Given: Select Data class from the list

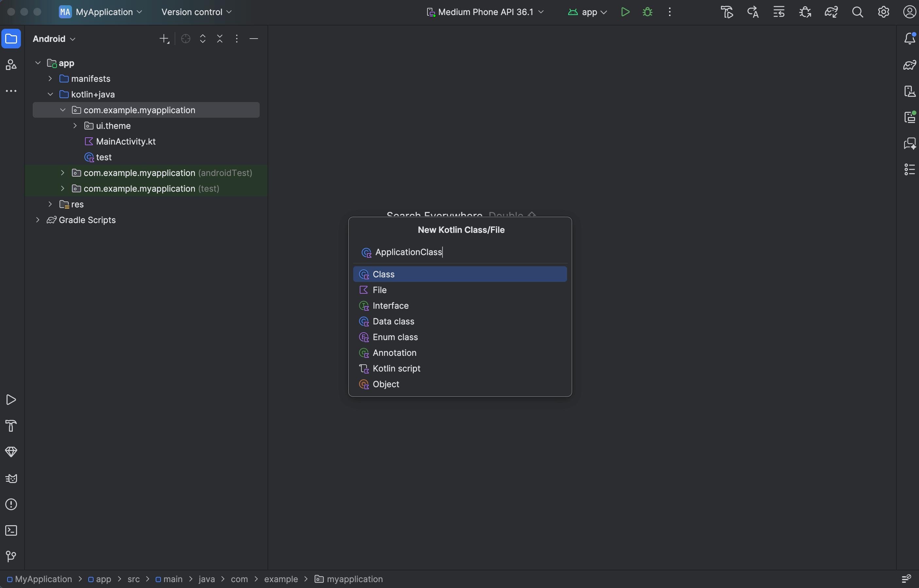Looking at the screenshot, I should (393, 321).
